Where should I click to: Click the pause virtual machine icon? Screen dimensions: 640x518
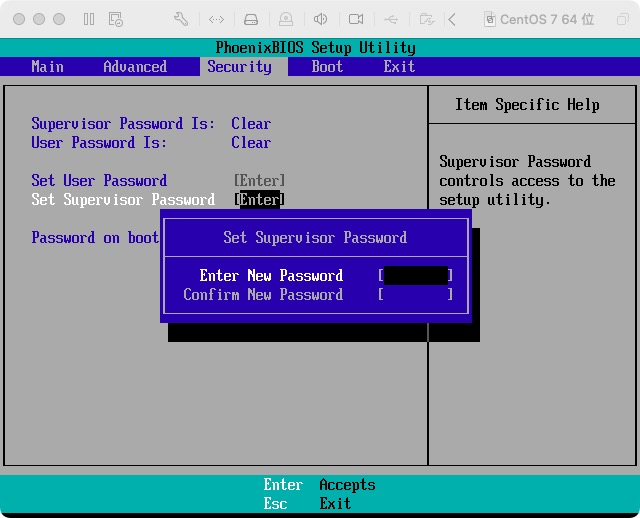[x=89, y=19]
